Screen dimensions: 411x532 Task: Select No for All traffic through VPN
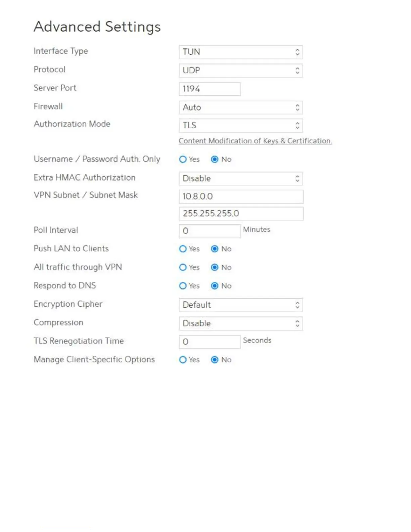215,267
